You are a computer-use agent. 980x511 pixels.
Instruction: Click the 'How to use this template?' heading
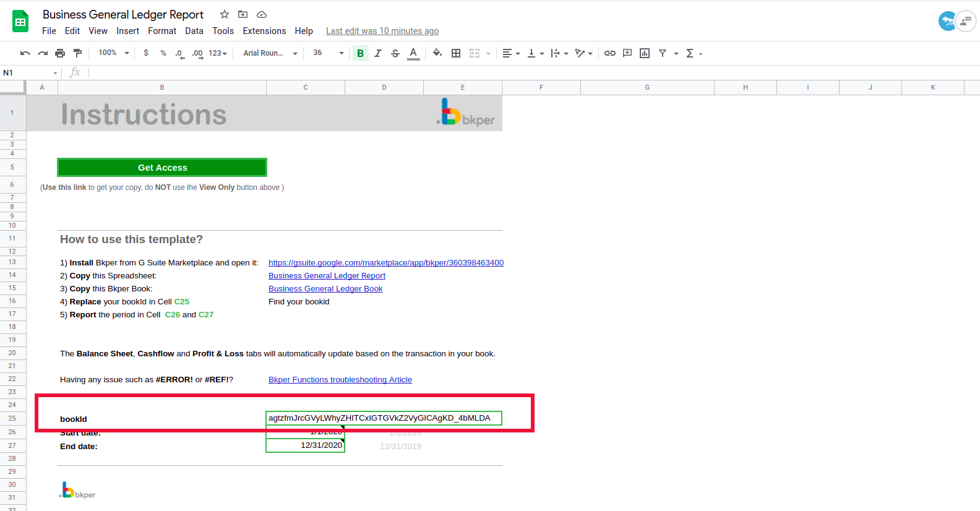click(131, 239)
